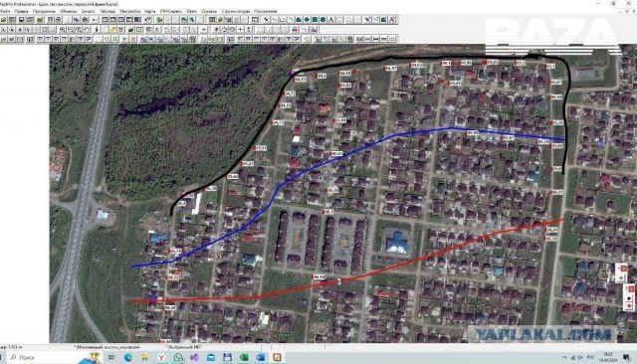Activate the Label tool

(112, 29)
